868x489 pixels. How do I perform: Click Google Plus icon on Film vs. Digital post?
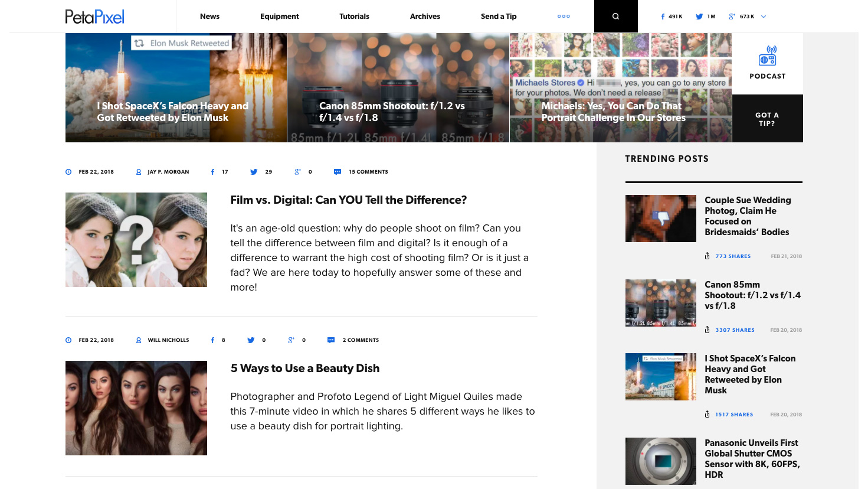[298, 172]
